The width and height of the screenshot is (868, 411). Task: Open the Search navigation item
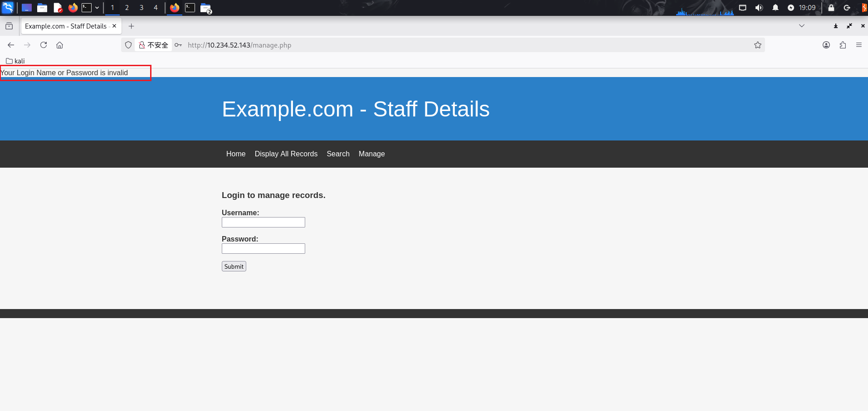[x=338, y=154]
